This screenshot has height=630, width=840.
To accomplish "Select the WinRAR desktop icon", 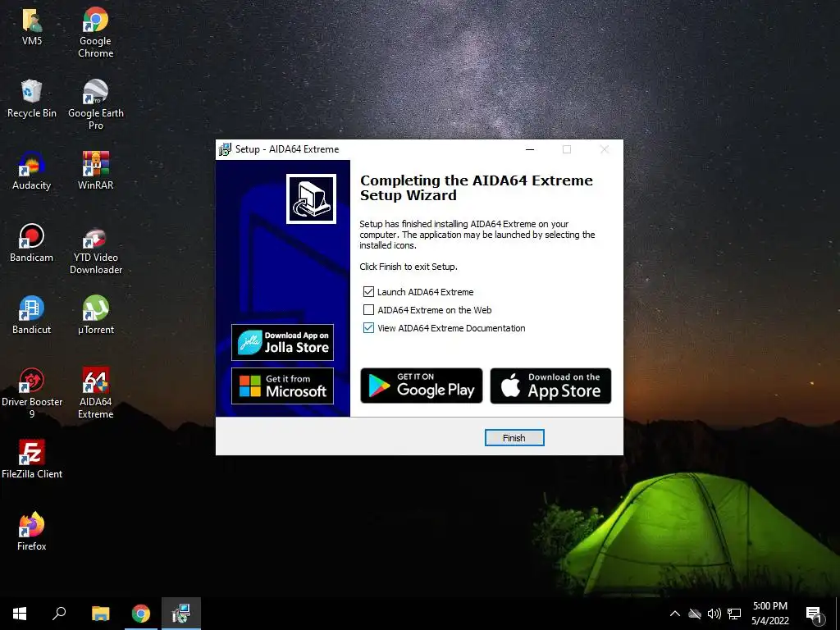I will point(95,171).
